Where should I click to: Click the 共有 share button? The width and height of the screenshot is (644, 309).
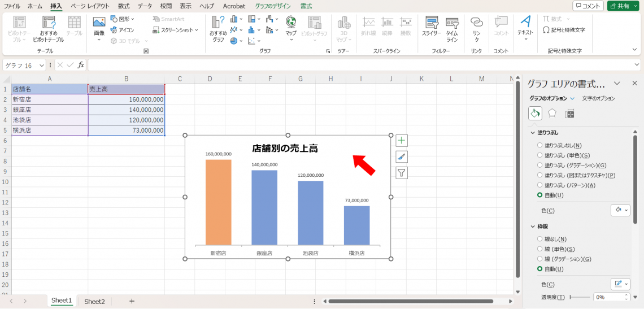coord(623,6)
